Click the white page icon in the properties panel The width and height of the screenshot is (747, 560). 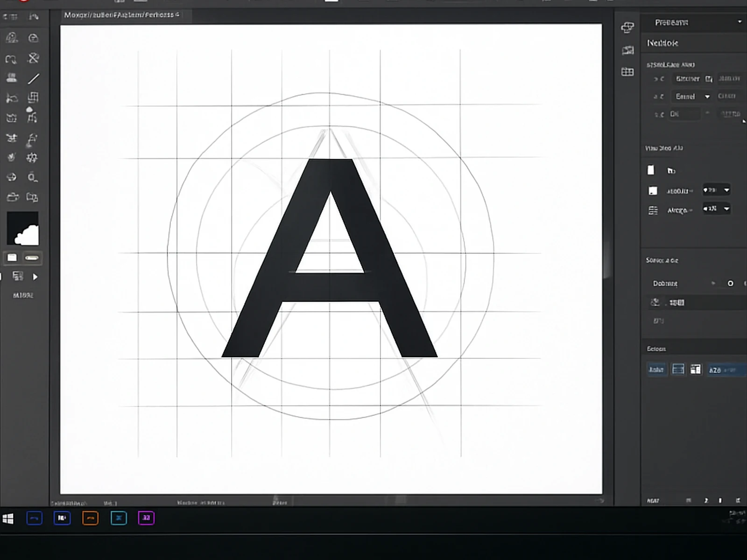click(x=651, y=170)
